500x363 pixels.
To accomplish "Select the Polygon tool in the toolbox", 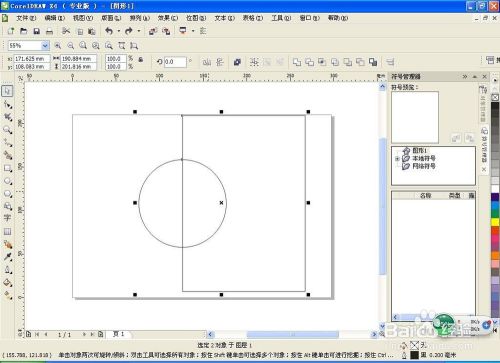I will (x=7, y=194).
